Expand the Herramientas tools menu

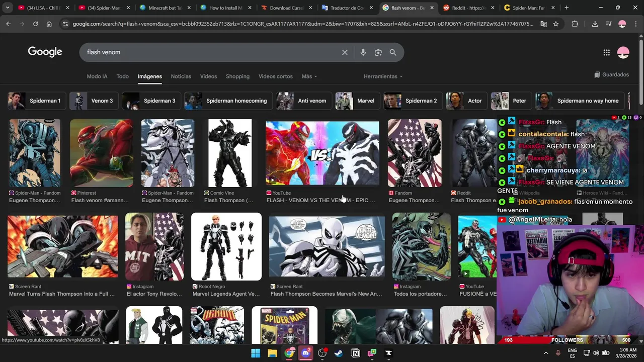pyautogui.click(x=383, y=76)
